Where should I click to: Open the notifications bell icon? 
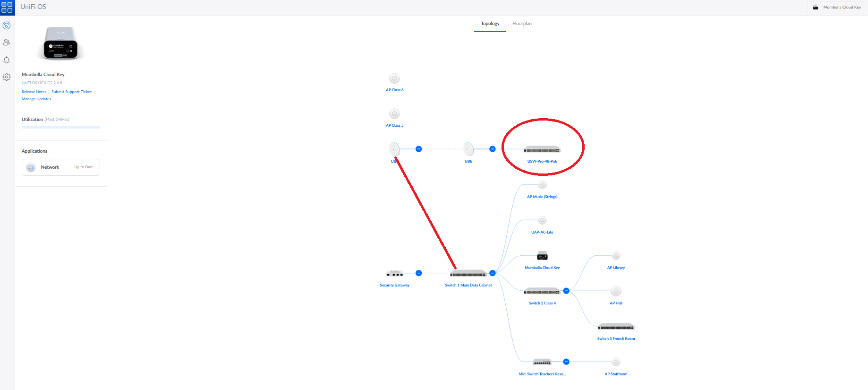tap(7, 60)
